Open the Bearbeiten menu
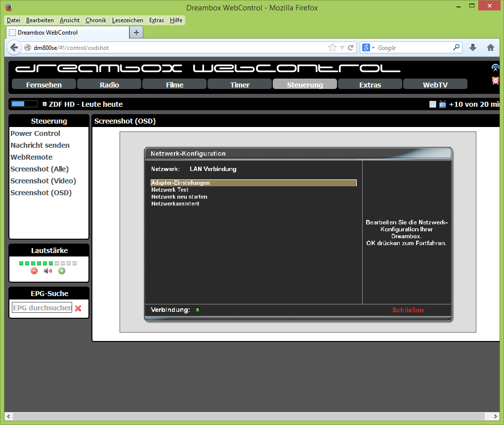504x425 pixels. (40, 20)
